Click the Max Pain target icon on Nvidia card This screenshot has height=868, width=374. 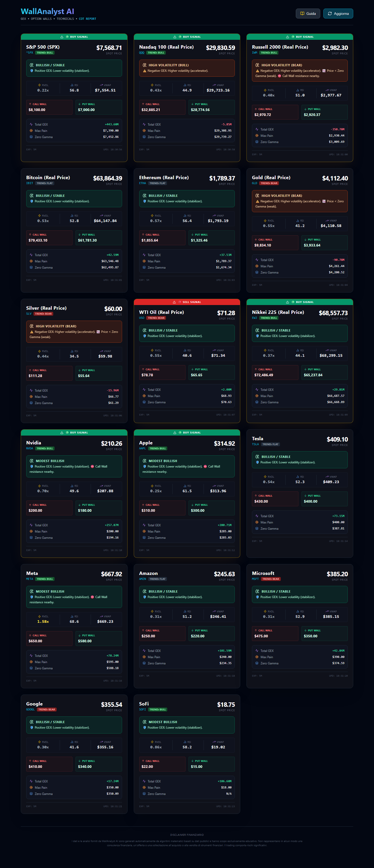click(x=31, y=531)
